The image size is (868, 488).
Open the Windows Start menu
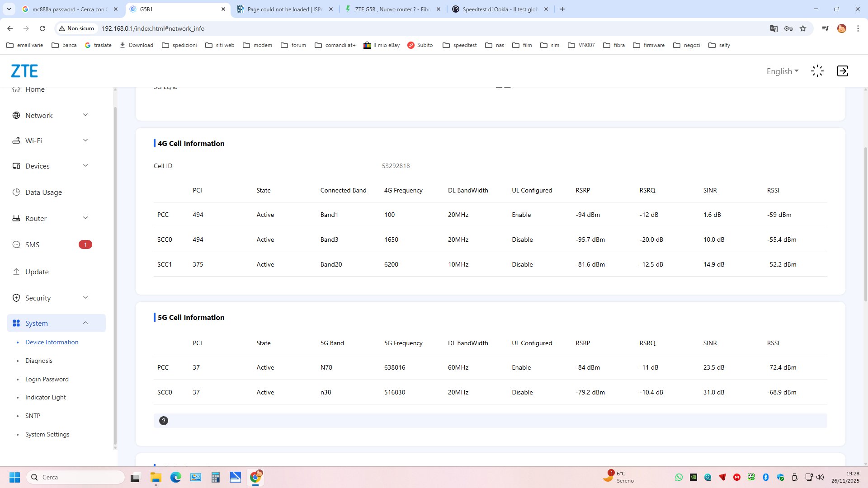pyautogui.click(x=14, y=477)
